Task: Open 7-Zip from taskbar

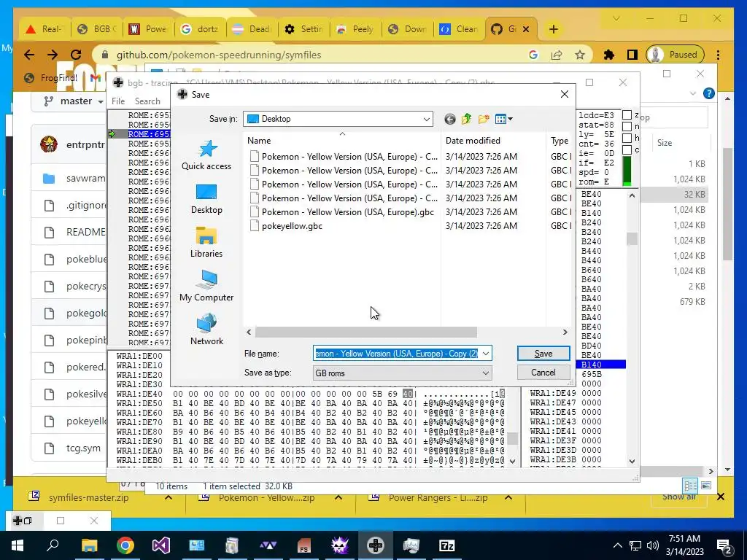Action: [x=447, y=545]
